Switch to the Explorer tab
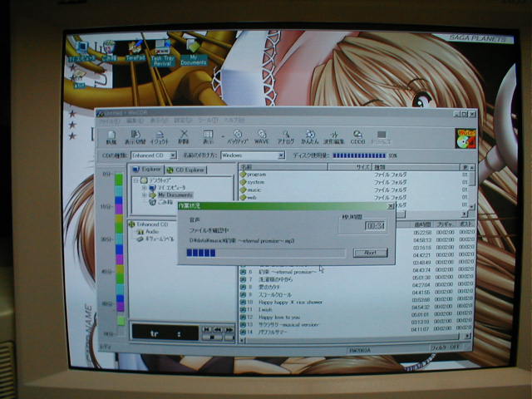Viewport: 532px width, 399px height. tap(146, 169)
